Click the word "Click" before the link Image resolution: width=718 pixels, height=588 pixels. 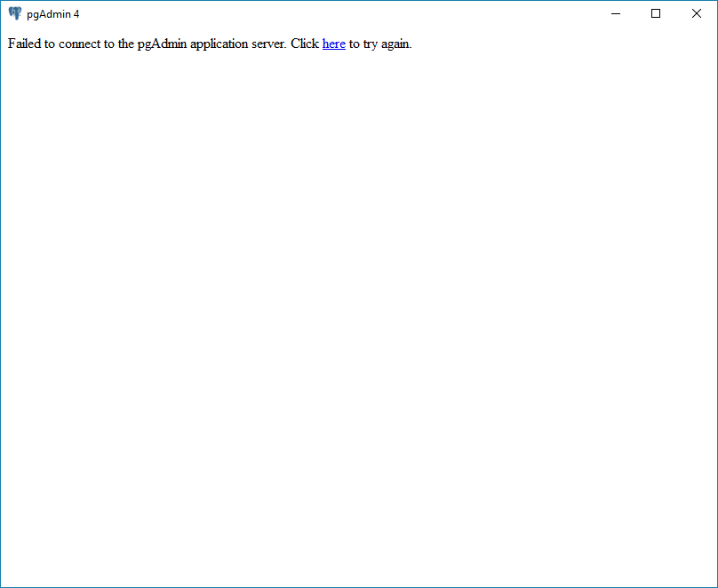pos(304,44)
